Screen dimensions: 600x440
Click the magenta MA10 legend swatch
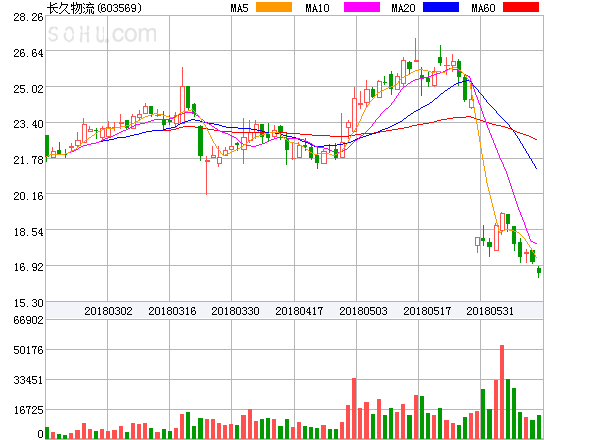point(362,7)
